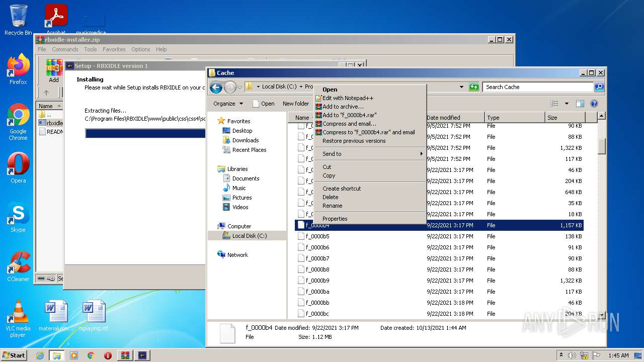Screen dimensions: 644x362
Task: Open the Recycle Bin desktop icon
Action: pos(18,20)
